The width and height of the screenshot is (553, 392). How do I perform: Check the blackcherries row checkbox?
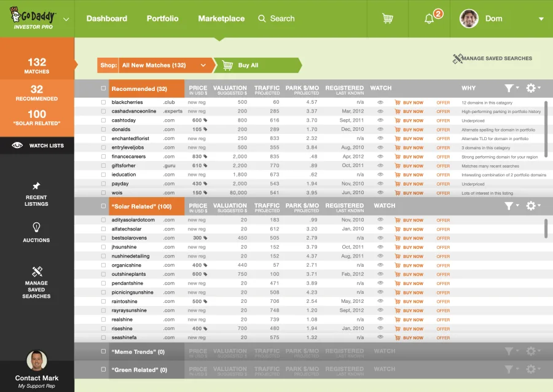pyautogui.click(x=103, y=102)
